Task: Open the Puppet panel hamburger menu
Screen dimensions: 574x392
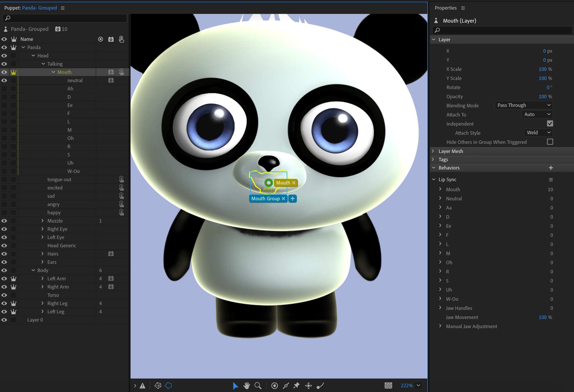Action: coord(63,8)
